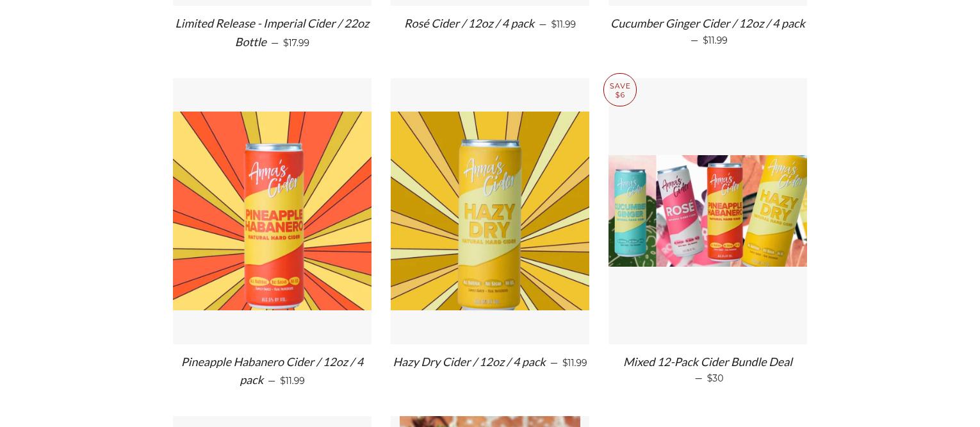Image resolution: width=980 pixels, height=427 pixels.
Task: Click the $11.99 Rosé Cider price
Action: pyautogui.click(x=563, y=24)
